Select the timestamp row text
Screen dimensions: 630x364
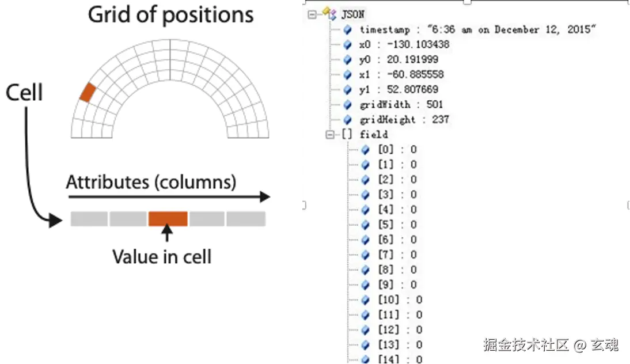pos(477,30)
